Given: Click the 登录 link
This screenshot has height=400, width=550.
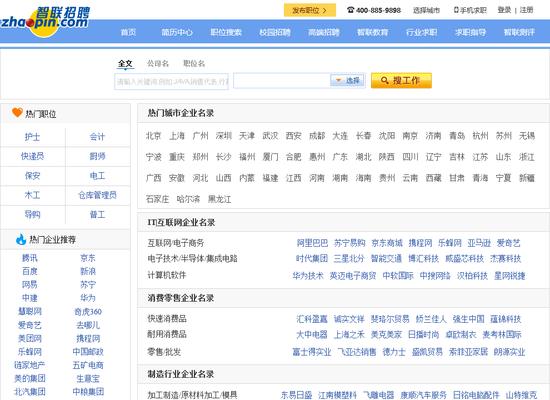Looking at the screenshot, I should click(x=504, y=10).
